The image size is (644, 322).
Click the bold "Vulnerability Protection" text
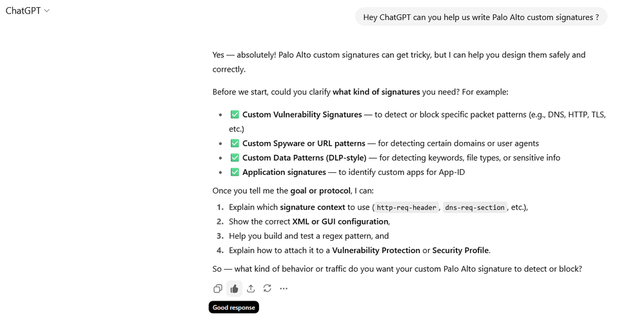point(376,250)
